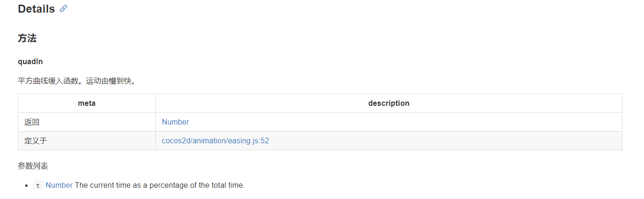Open the Number link in the 返回 row
The width and height of the screenshot is (644, 199).
pos(175,122)
